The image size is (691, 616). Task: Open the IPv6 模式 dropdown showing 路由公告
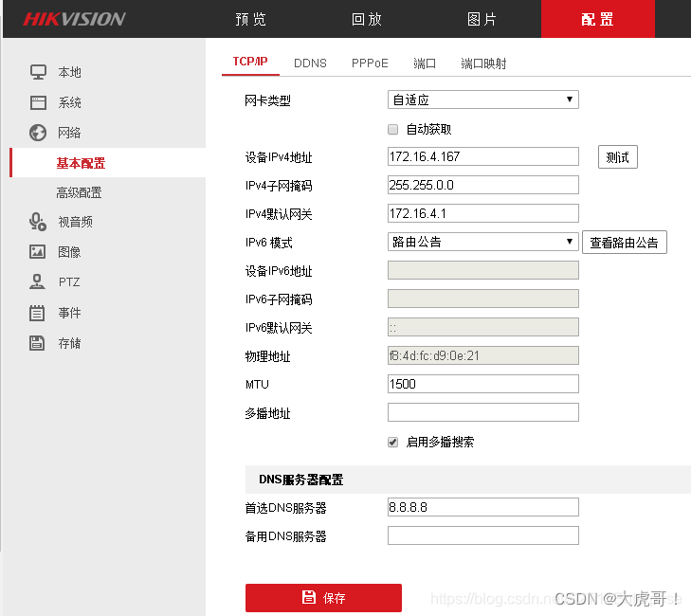coord(483,242)
